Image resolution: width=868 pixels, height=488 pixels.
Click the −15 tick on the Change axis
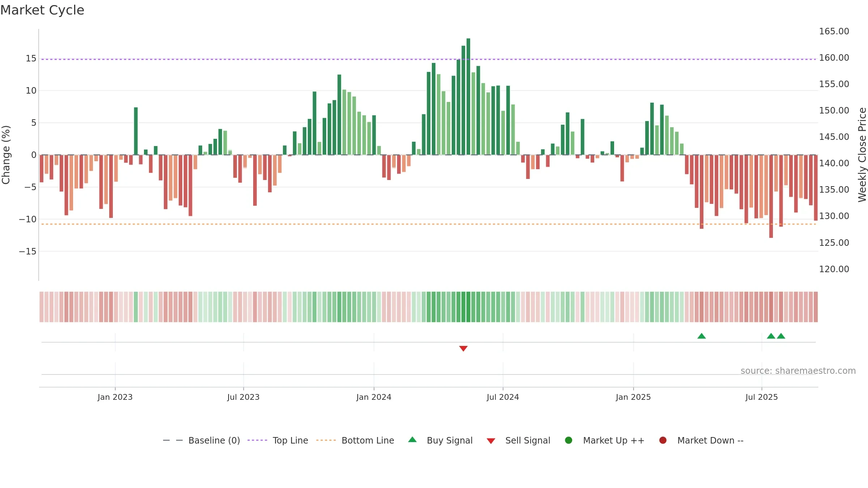pyautogui.click(x=27, y=252)
